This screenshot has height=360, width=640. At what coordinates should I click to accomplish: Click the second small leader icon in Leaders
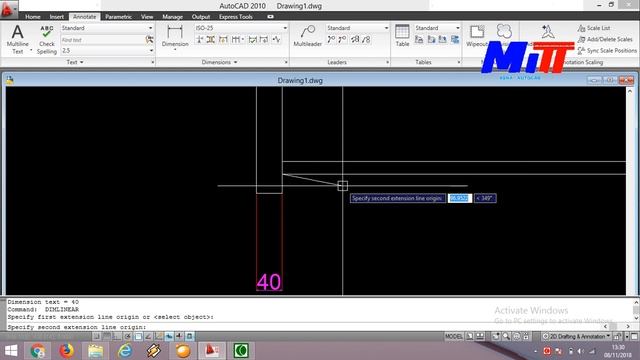(342, 40)
